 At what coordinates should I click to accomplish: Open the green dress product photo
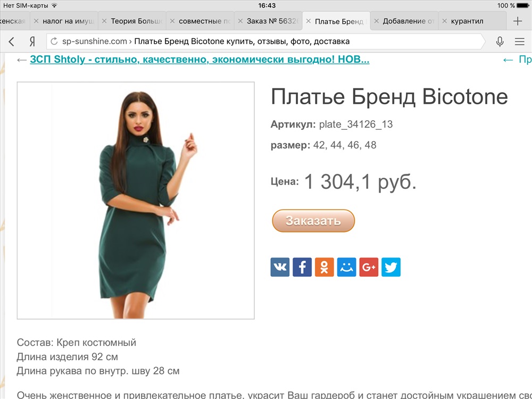pyautogui.click(x=136, y=201)
